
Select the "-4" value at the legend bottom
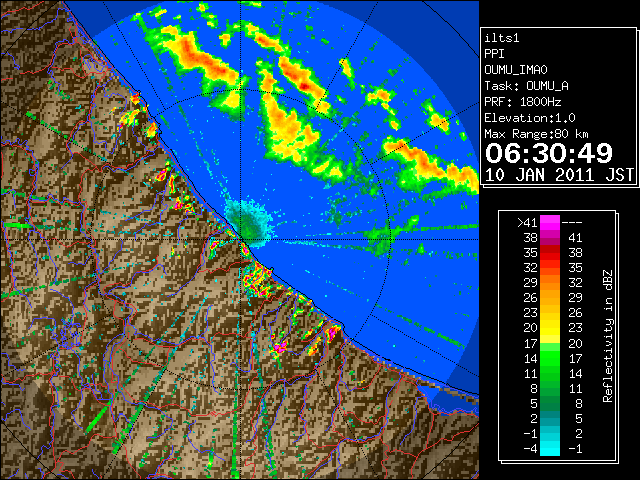click(x=530, y=449)
